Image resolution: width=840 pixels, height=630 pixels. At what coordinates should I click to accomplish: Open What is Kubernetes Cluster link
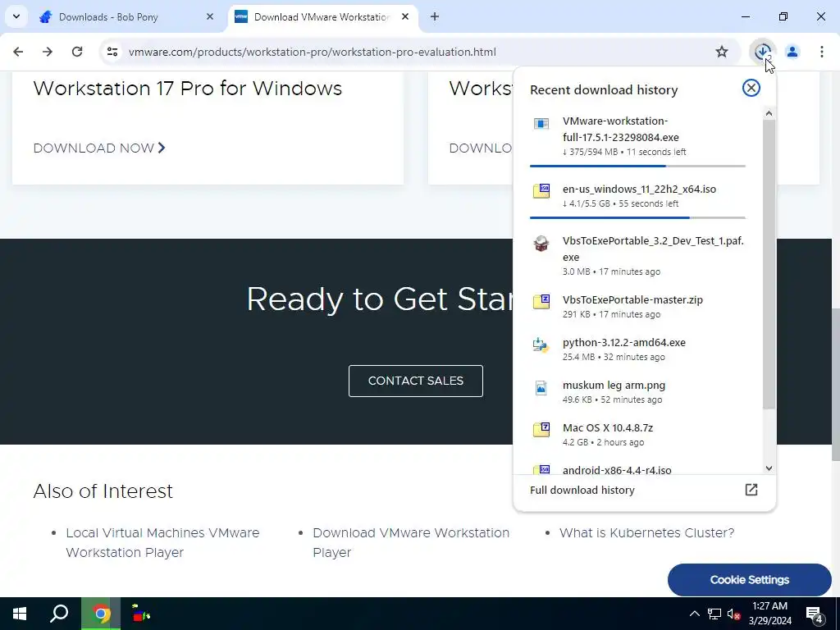tap(646, 533)
